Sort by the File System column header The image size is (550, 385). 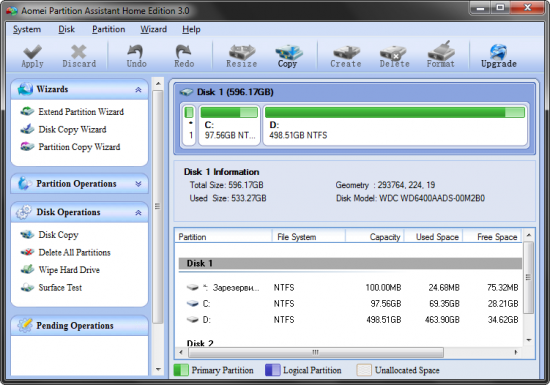pos(309,237)
